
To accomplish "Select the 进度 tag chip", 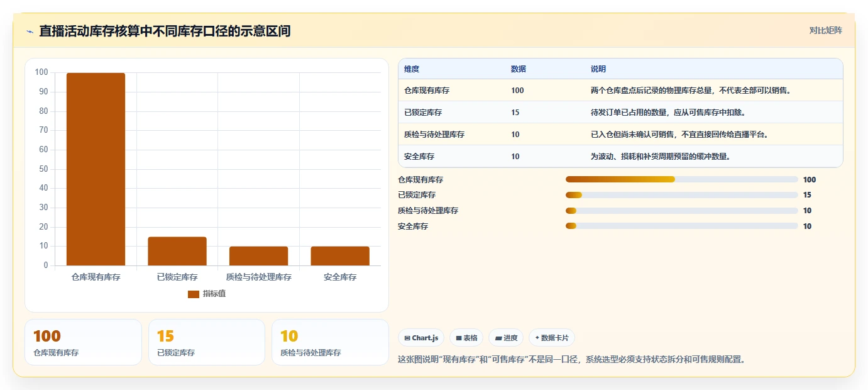I will pyautogui.click(x=506, y=338).
